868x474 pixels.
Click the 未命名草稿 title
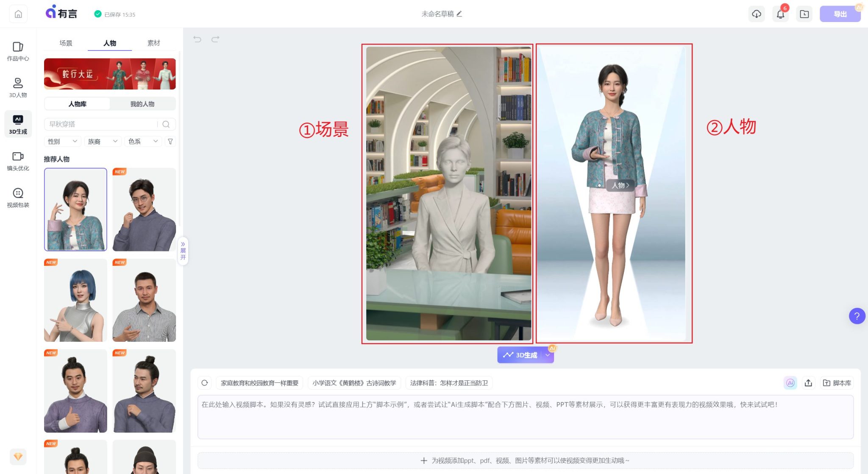click(437, 14)
